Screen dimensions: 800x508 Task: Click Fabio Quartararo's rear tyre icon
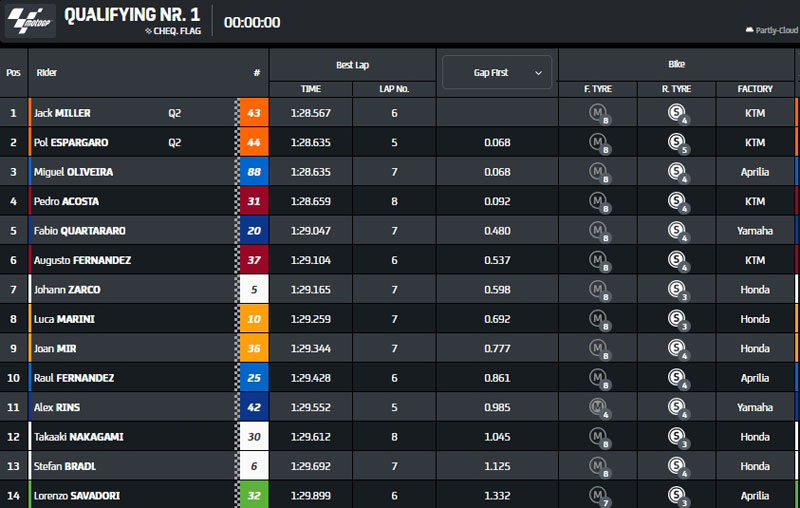coord(677,231)
